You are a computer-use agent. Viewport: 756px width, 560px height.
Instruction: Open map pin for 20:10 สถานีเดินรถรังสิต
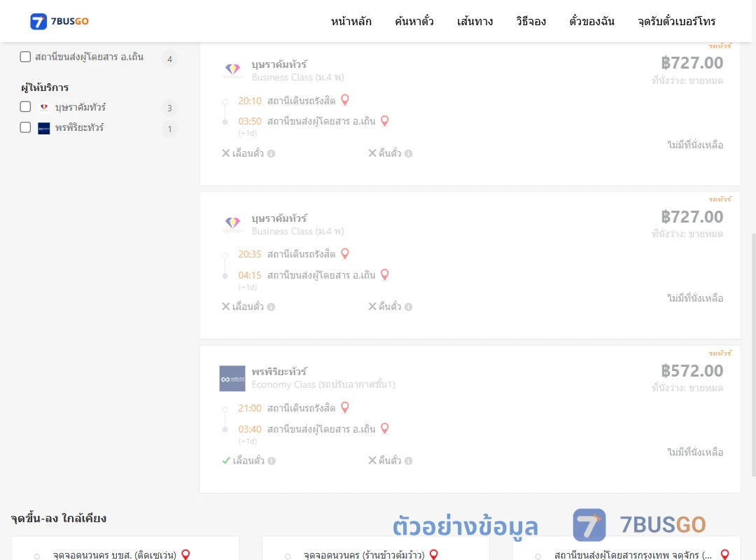coord(344,100)
